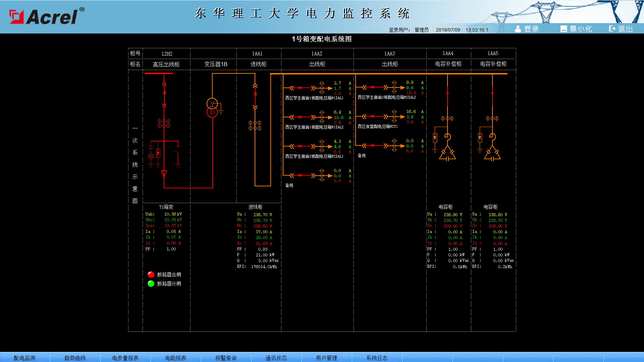Click current transformers in 1AA5 cabinet
This screenshot has width=644, height=362.
point(492,118)
